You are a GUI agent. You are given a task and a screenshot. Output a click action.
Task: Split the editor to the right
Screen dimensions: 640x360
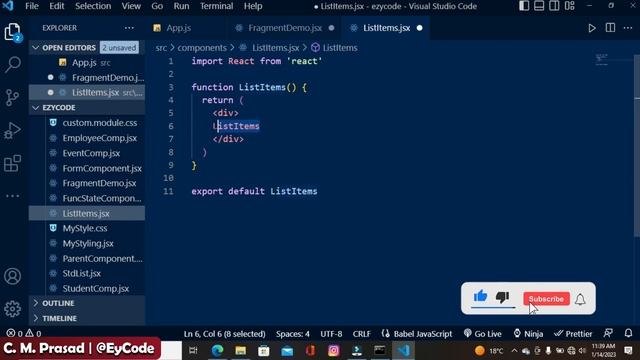click(610, 28)
